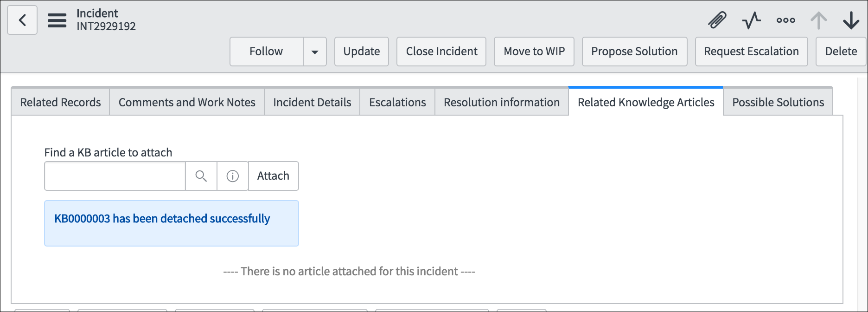Switch to the Incident Details tab
This screenshot has height=312, width=868.
(x=312, y=102)
